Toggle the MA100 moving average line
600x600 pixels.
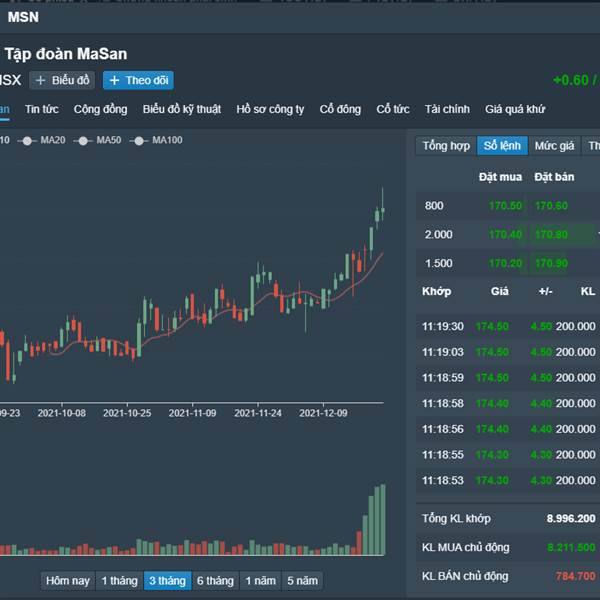pyautogui.click(x=156, y=140)
